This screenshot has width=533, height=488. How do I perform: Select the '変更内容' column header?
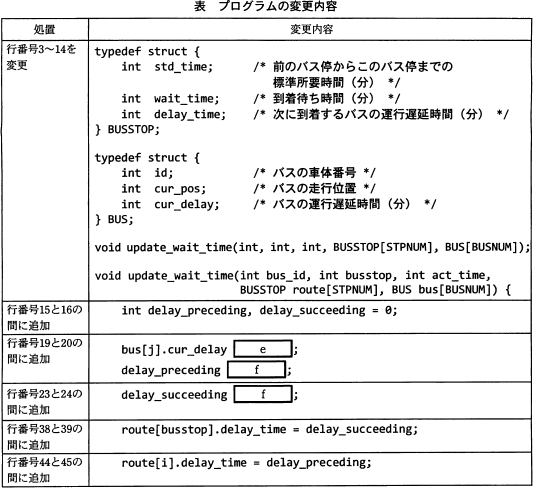click(x=311, y=30)
